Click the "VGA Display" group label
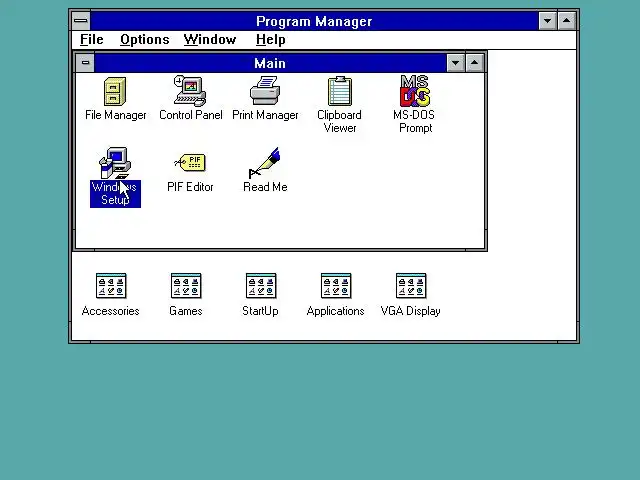Screen dimensions: 640x480 pos(411,311)
